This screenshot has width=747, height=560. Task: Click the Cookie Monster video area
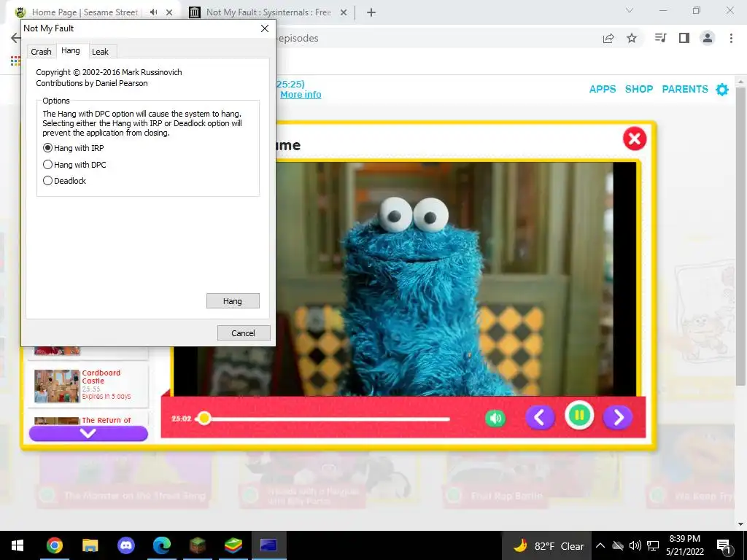pos(403,279)
